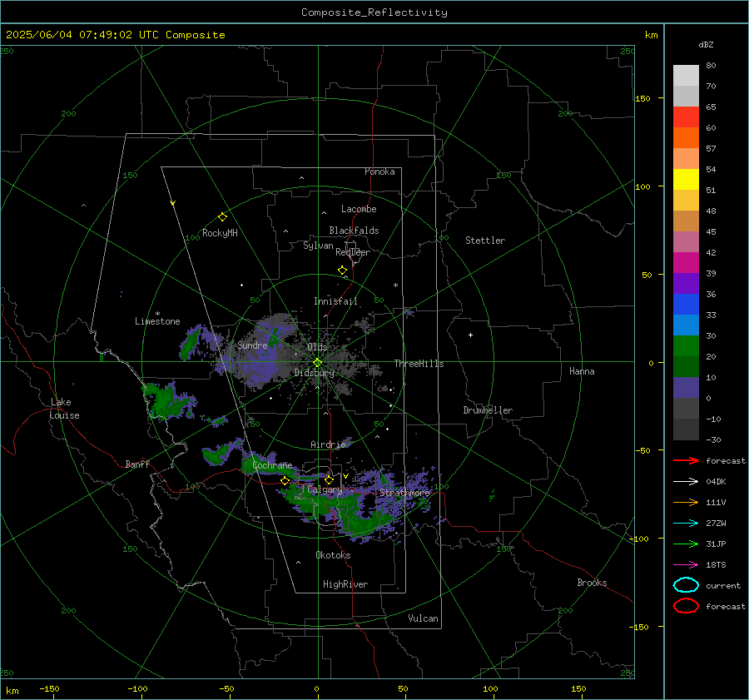Select the HighRiver label
Viewport: 749px width, 700px height.
pos(345,584)
